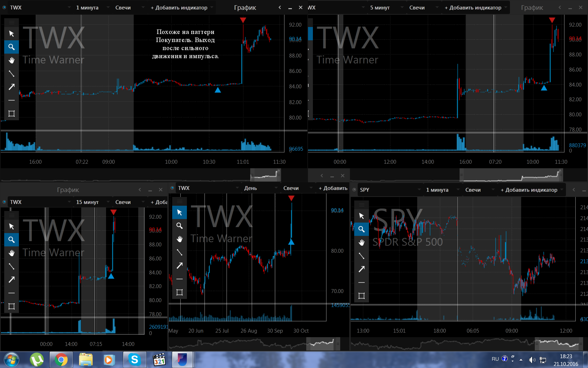The width and height of the screenshot is (588, 368).
Task: Select the rectangle tool in the TWX 1 минута chart
Action: point(12,114)
